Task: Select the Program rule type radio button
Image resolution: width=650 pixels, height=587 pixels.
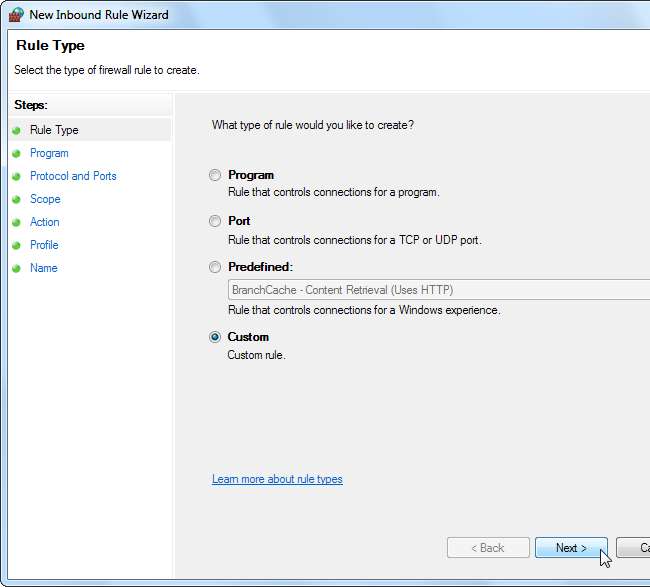Action: click(x=215, y=176)
